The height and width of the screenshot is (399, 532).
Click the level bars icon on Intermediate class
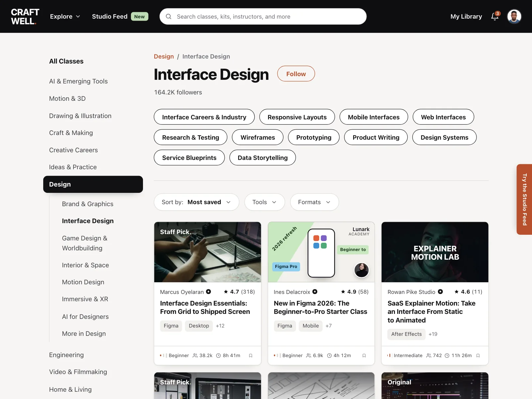click(x=389, y=355)
